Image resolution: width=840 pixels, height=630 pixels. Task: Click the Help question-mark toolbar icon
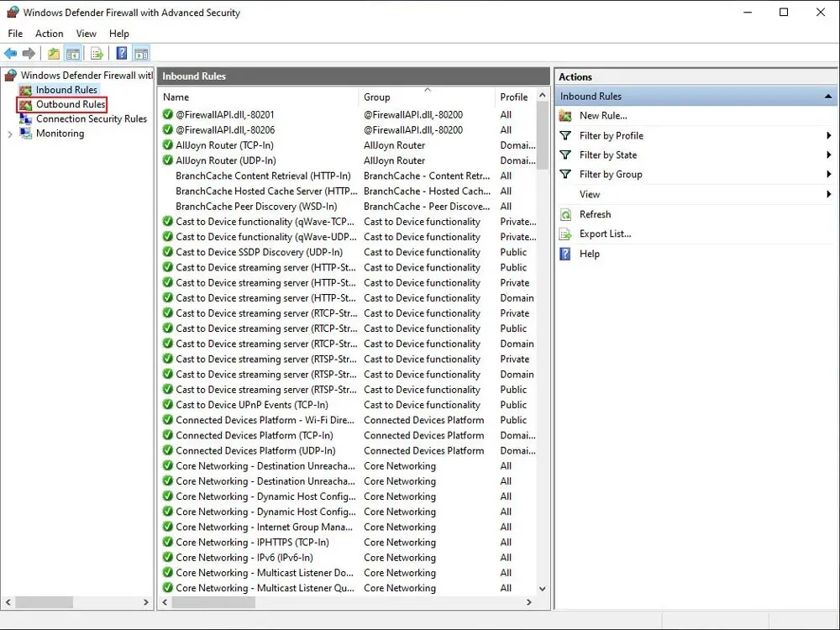coord(122,53)
